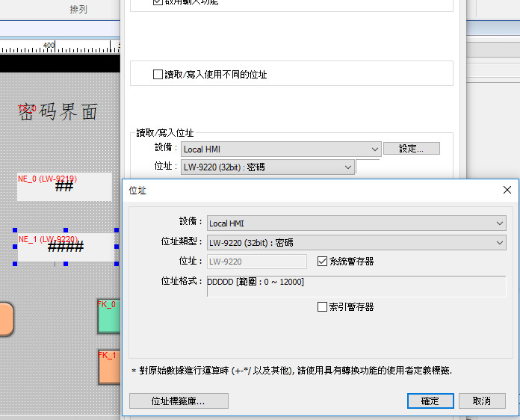This screenshot has width=520, height=420.
Task: Click the green FK_0 function key
Action: point(109,317)
